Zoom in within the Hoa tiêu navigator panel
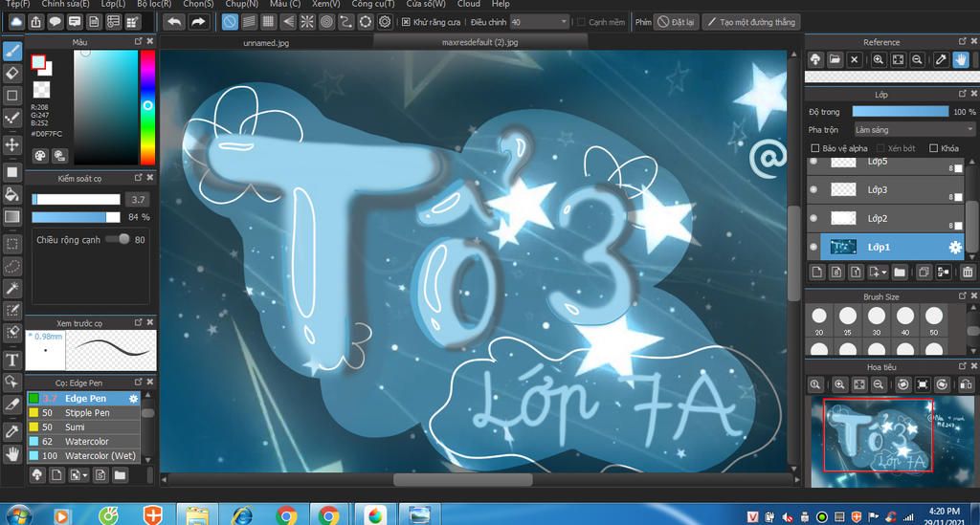The width and height of the screenshot is (980, 525). coord(839,384)
